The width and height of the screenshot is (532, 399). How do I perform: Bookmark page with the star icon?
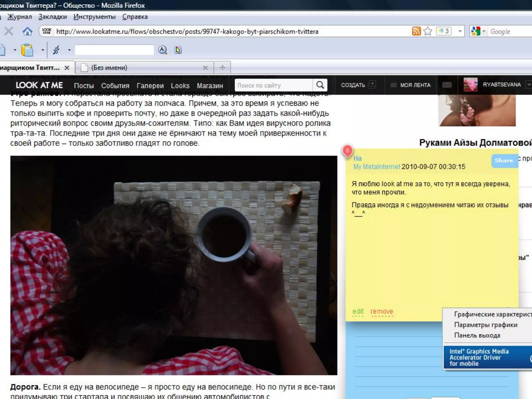[427, 31]
